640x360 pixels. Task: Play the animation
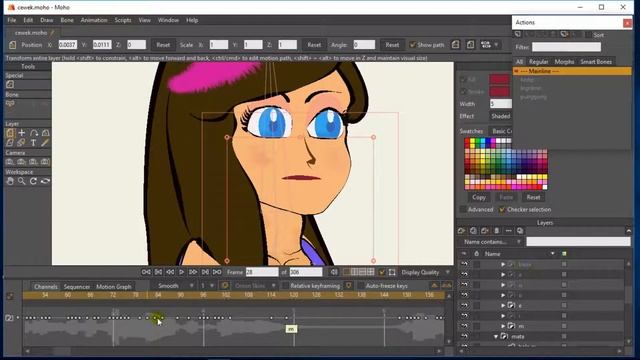tap(182, 272)
